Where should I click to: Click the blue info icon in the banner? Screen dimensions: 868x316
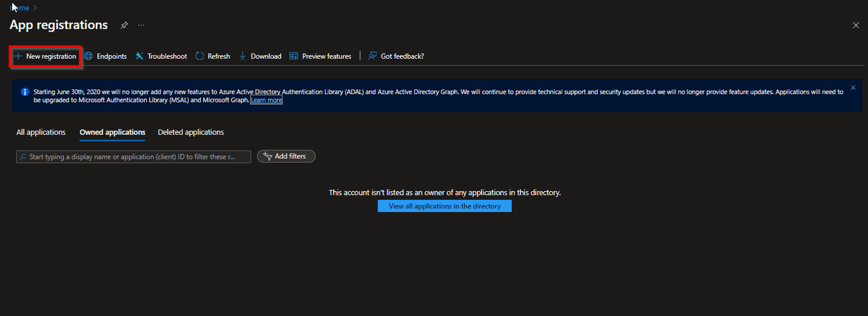(25, 92)
